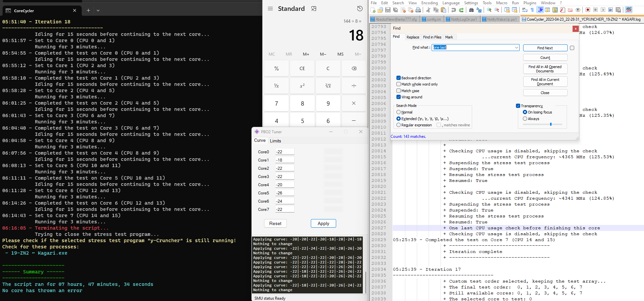Switch to the Replace tab in Find dialog
Screen dimensions: 644x301
point(413,37)
